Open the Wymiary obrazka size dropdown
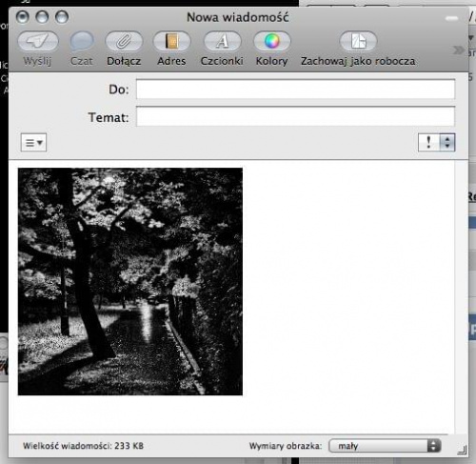 point(385,446)
